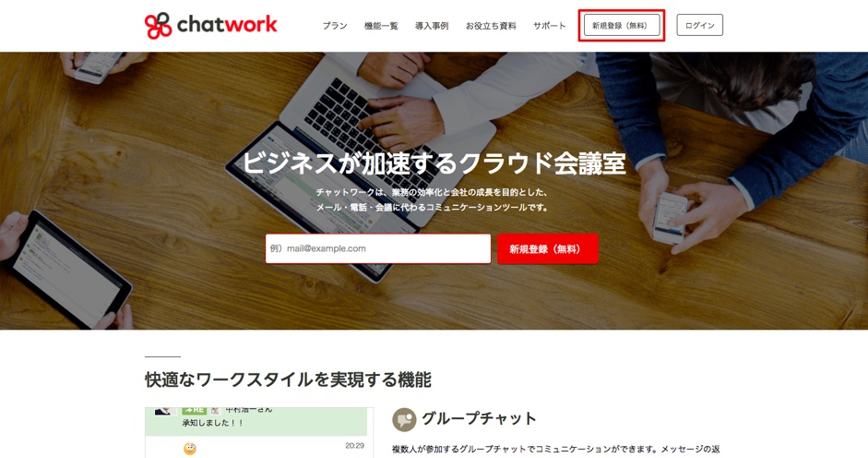Select サポート in the top navigation
The width and height of the screenshot is (868, 458).
coord(549,26)
